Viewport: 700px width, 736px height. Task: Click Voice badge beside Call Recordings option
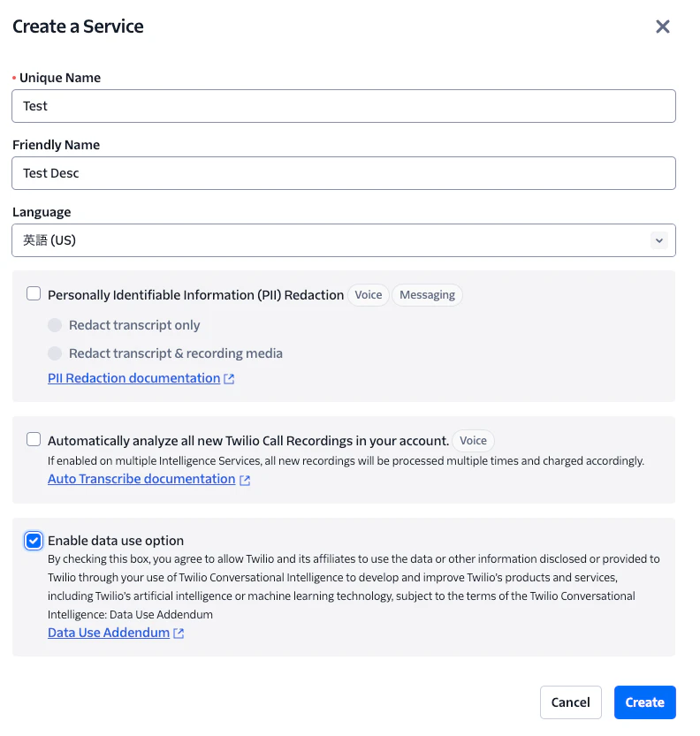pos(473,440)
